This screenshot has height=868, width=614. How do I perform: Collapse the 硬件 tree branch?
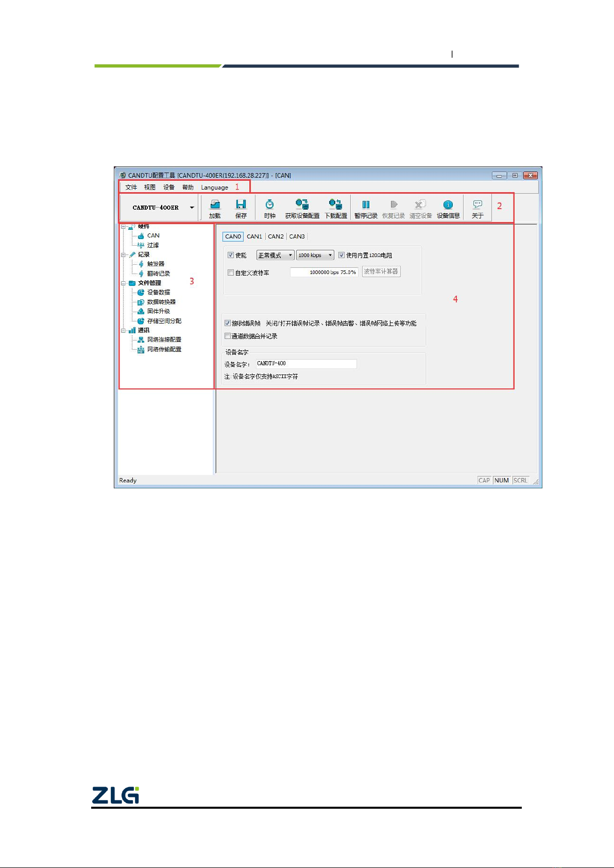(x=124, y=226)
